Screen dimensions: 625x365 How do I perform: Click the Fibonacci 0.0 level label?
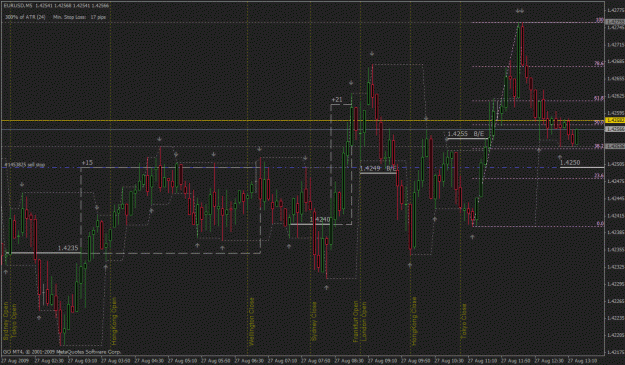600,224
